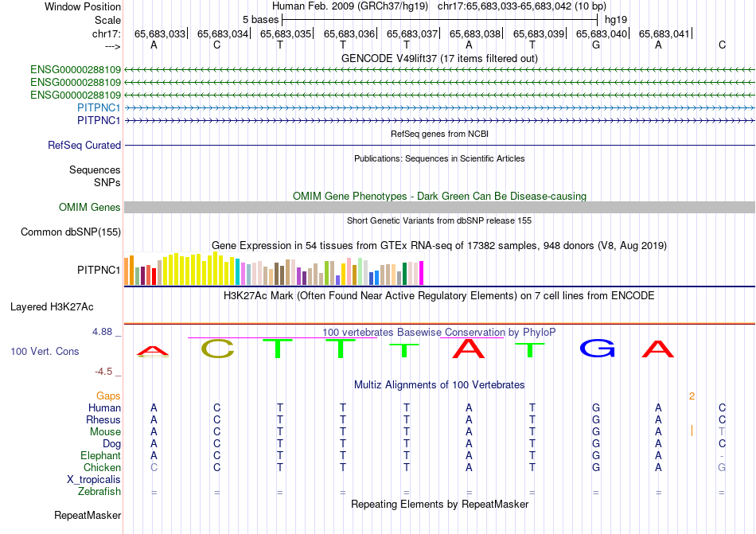This screenshot has height=534, width=756.
Task: Click the pale T in Mouse alignment row
Action: click(x=722, y=432)
